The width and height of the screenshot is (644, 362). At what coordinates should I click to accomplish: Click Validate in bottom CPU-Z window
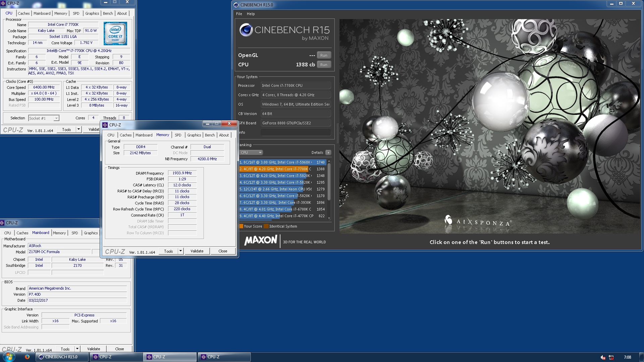pos(94,349)
